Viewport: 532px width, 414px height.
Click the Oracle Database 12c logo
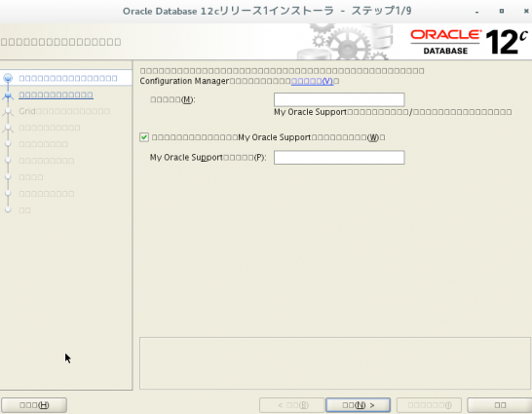coord(470,42)
